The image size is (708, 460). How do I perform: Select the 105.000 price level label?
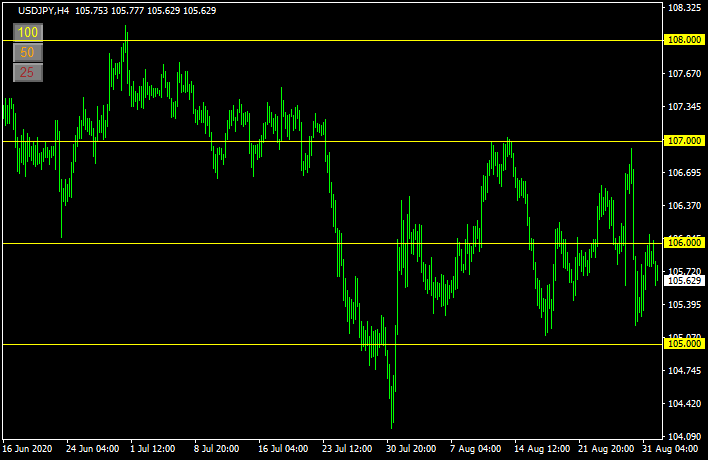click(685, 344)
